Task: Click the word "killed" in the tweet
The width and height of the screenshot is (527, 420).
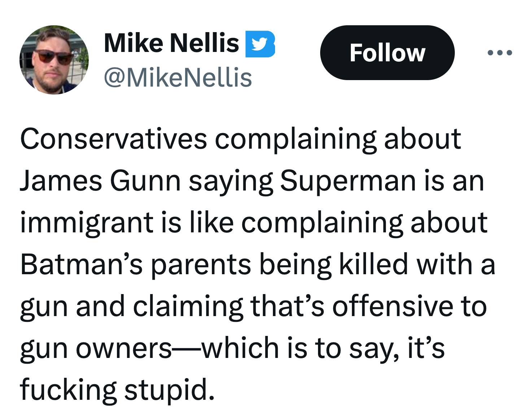Action: coord(374,264)
